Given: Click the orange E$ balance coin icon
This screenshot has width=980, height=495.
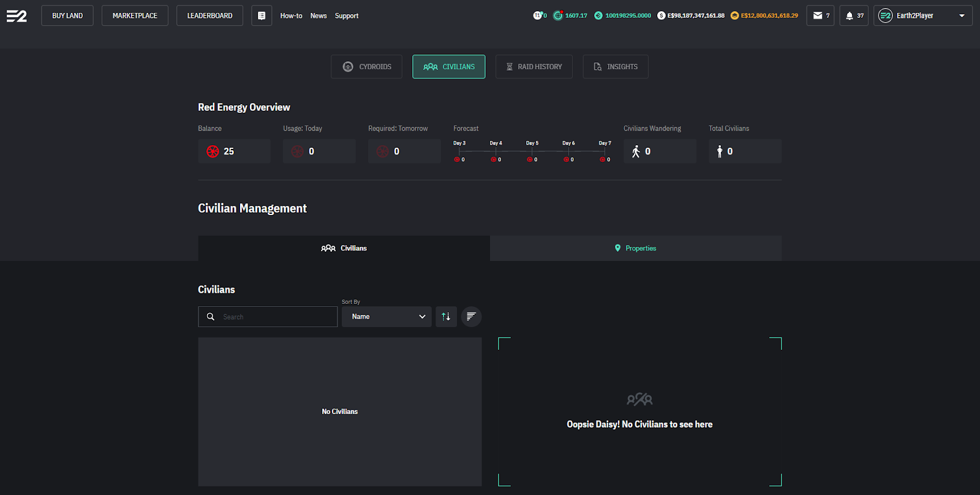Looking at the screenshot, I should pyautogui.click(x=734, y=16).
